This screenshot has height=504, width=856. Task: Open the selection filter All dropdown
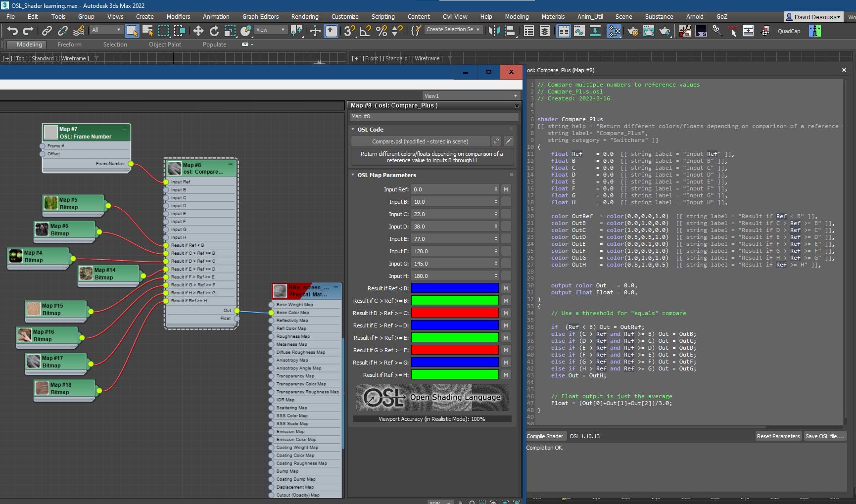click(x=106, y=29)
